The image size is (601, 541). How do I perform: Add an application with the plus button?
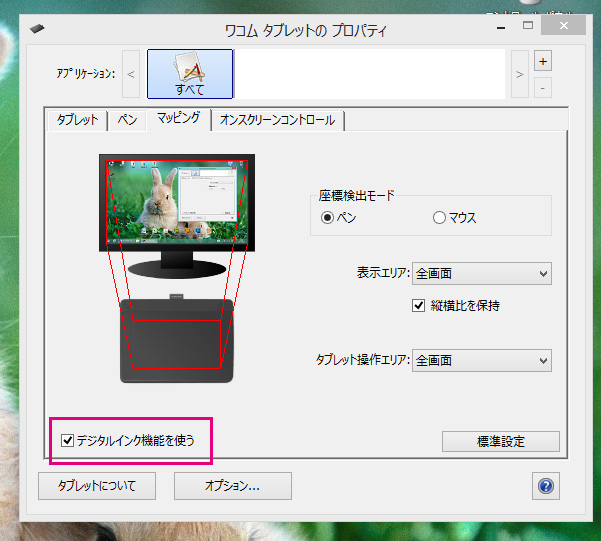click(543, 61)
